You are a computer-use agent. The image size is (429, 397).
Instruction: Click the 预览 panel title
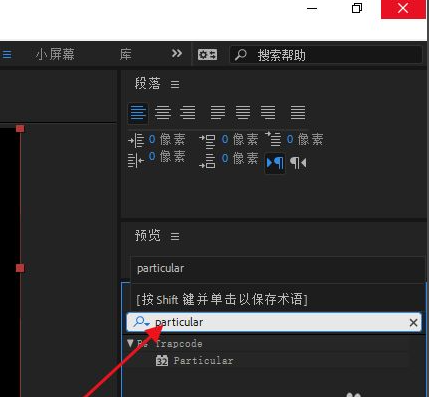[148, 236]
